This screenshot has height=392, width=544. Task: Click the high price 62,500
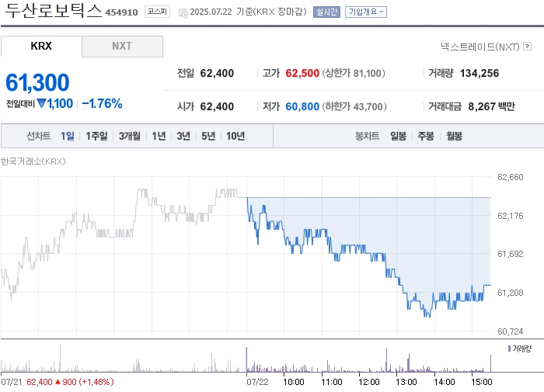pyautogui.click(x=302, y=73)
